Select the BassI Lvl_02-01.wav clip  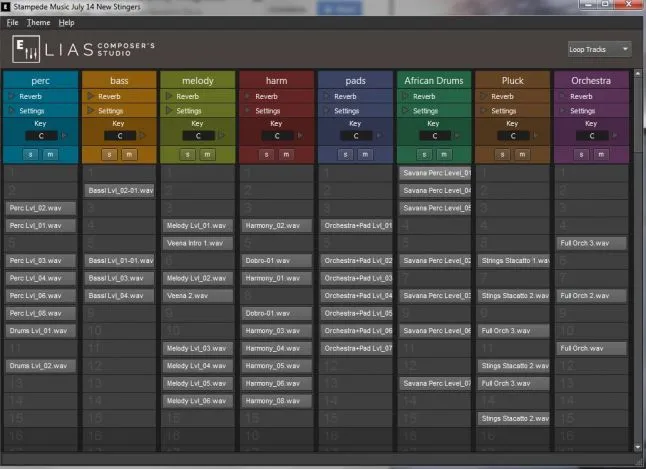pyautogui.click(x=119, y=190)
